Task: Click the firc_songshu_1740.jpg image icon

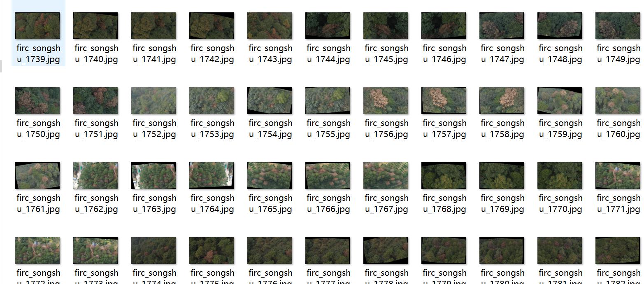Action: (95, 26)
